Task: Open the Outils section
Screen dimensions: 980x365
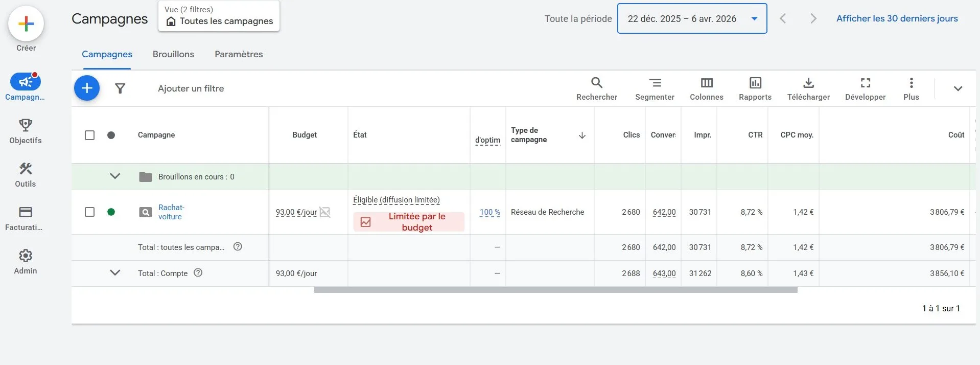Action: tap(25, 175)
